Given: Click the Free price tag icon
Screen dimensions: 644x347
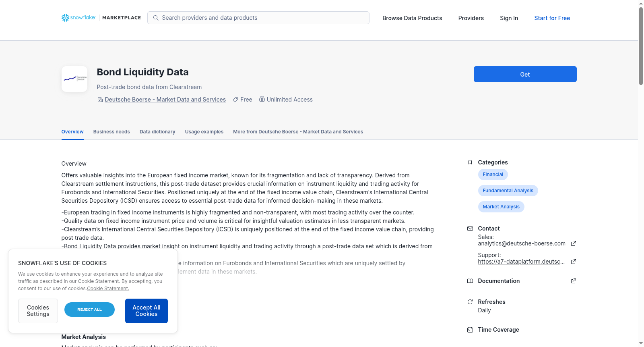Looking at the screenshot, I should 235,100.
